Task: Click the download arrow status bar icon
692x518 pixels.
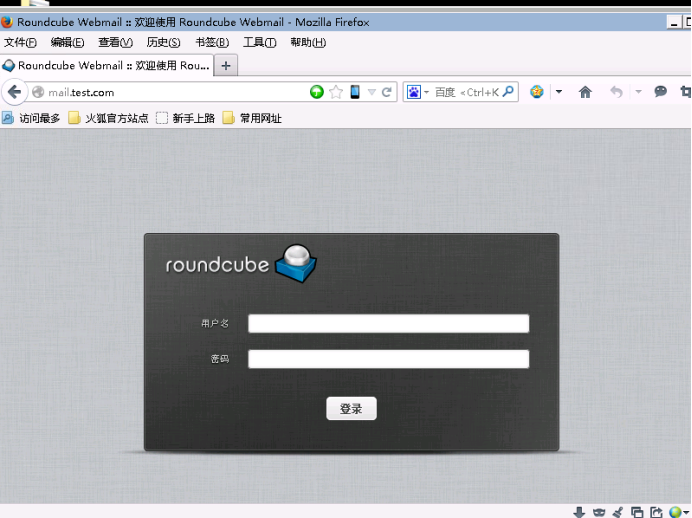Action: (579, 512)
